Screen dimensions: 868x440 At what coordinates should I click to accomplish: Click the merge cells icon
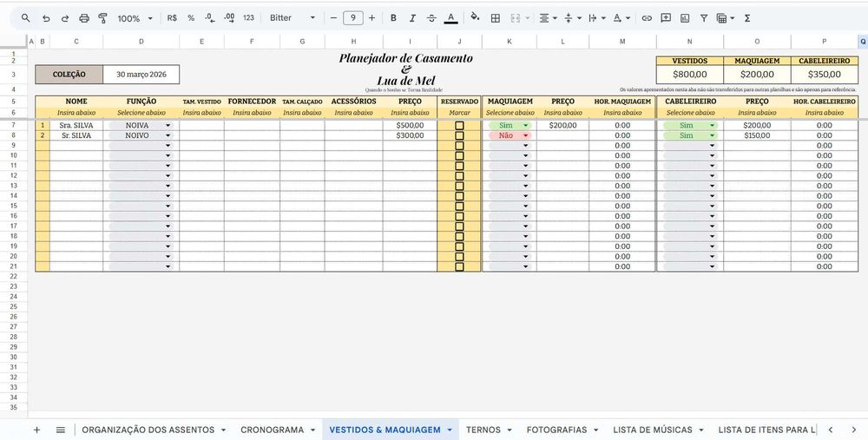516,17
